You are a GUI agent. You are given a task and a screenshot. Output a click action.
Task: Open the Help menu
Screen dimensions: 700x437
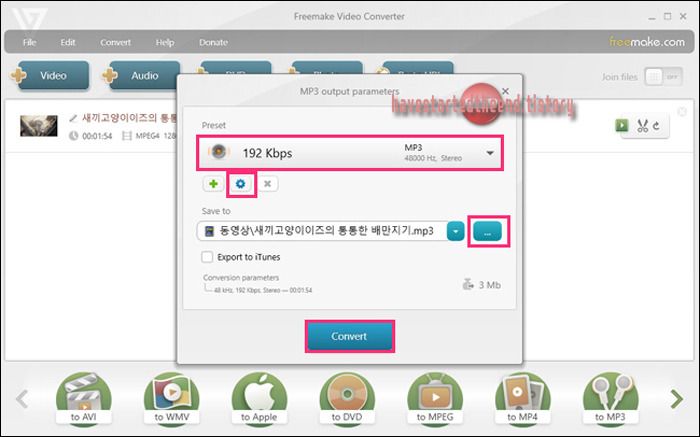165,42
